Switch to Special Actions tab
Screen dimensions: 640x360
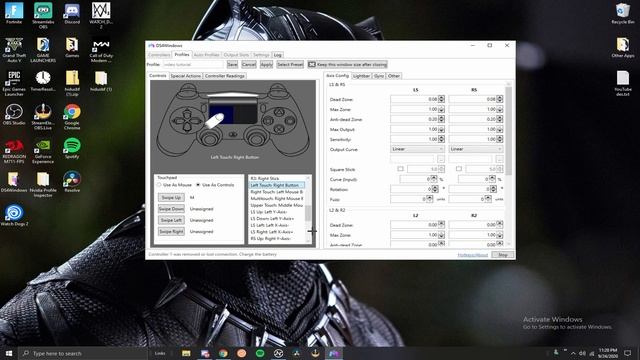point(185,76)
